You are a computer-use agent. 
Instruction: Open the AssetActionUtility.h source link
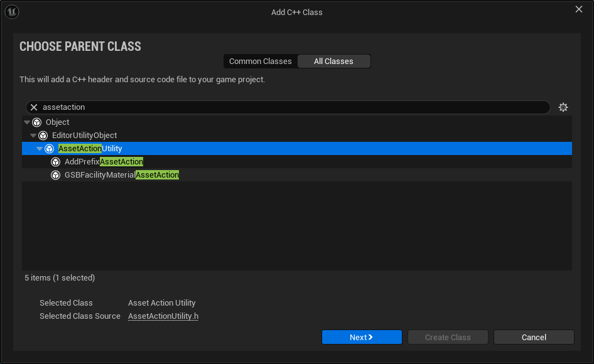click(x=163, y=316)
